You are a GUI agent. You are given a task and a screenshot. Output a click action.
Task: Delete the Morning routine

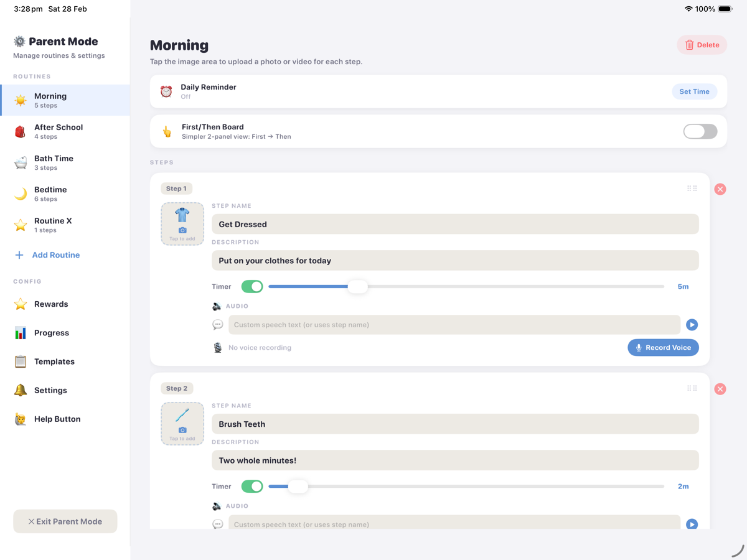point(702,45)
